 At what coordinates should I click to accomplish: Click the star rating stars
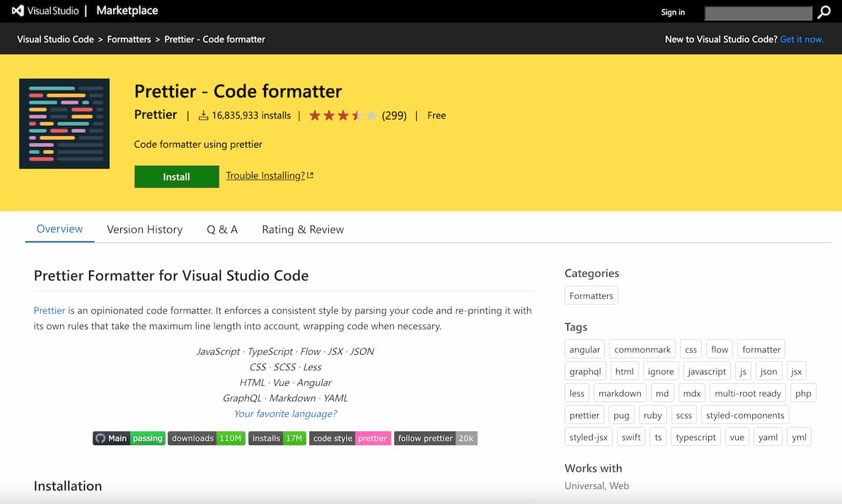pyautogui.click(x=342, y=115)
